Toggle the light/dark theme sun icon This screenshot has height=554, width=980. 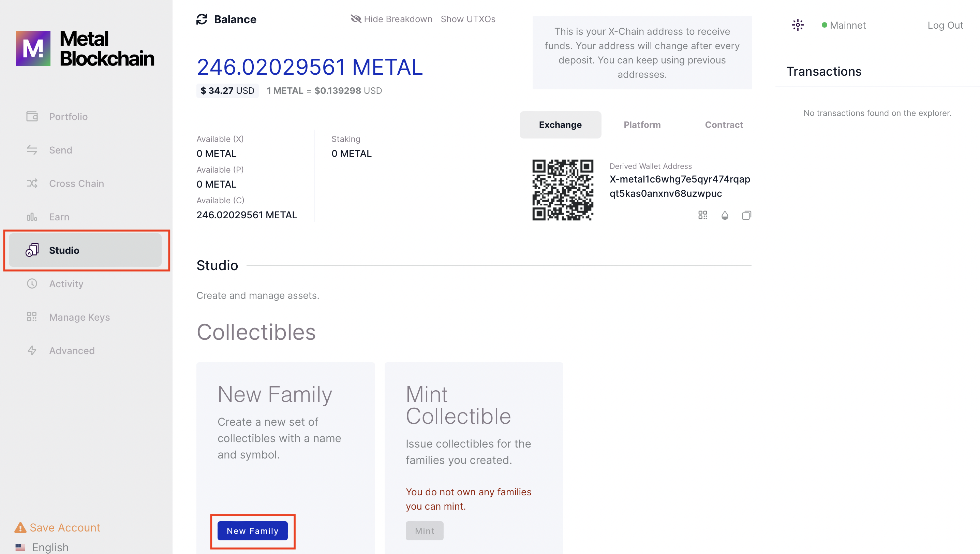pos(797,25)
